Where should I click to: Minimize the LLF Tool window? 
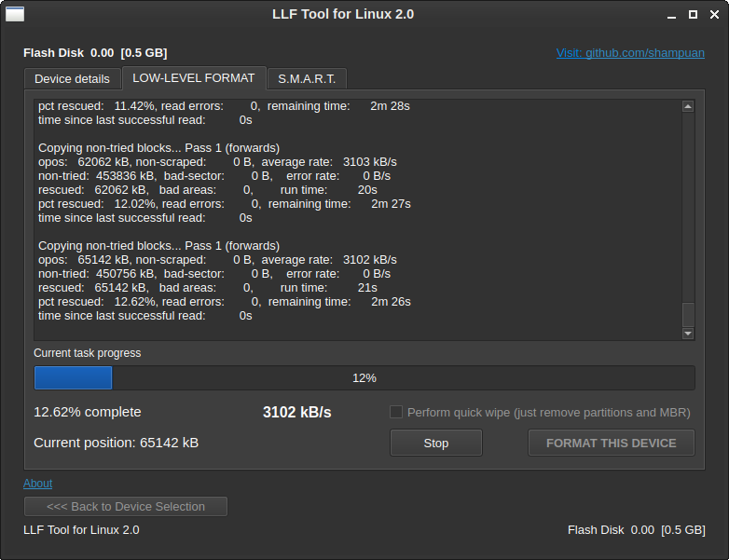pos(670,15)
